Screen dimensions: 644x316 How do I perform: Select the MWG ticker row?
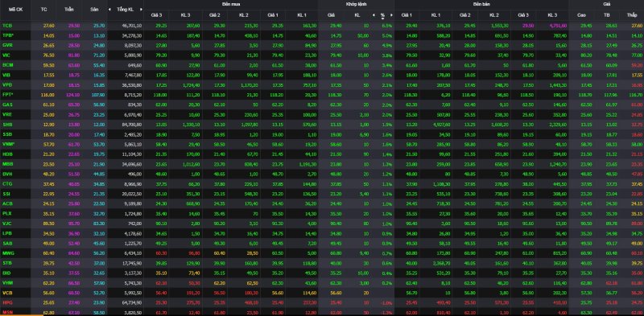click(322, 252)
